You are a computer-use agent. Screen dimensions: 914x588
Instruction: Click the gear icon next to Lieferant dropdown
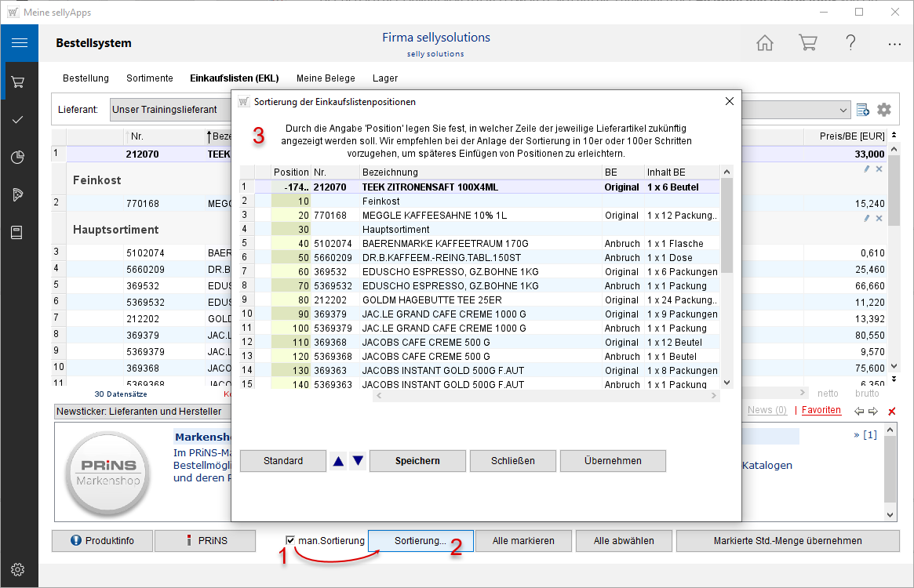coord(884,110)
